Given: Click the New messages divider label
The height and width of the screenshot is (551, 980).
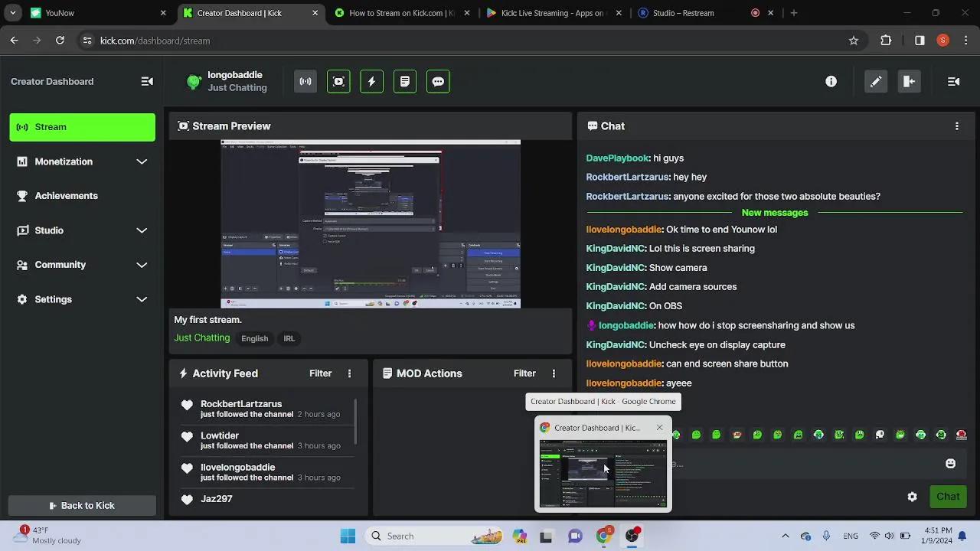Looking at the screenshot, I should click(775, 213).
